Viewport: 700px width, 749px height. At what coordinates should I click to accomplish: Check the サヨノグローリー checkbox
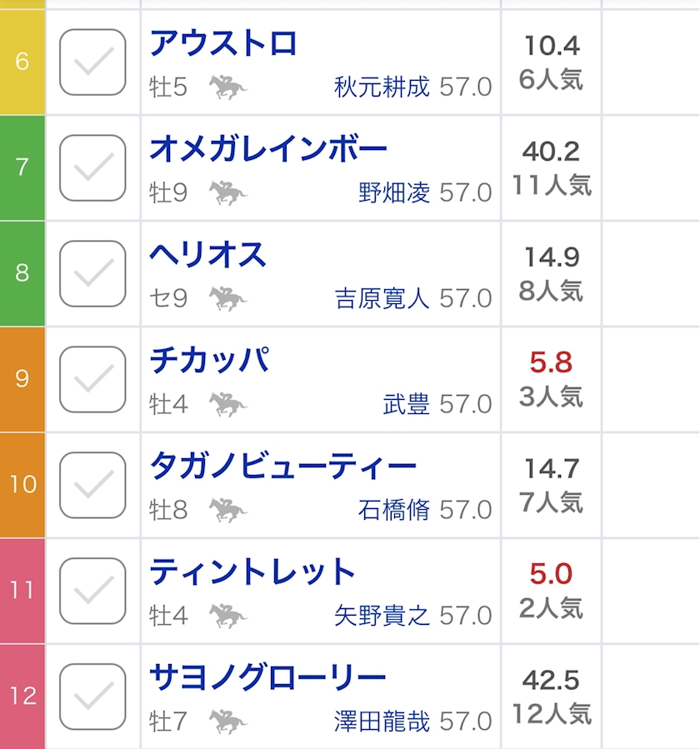coord(93,697)
